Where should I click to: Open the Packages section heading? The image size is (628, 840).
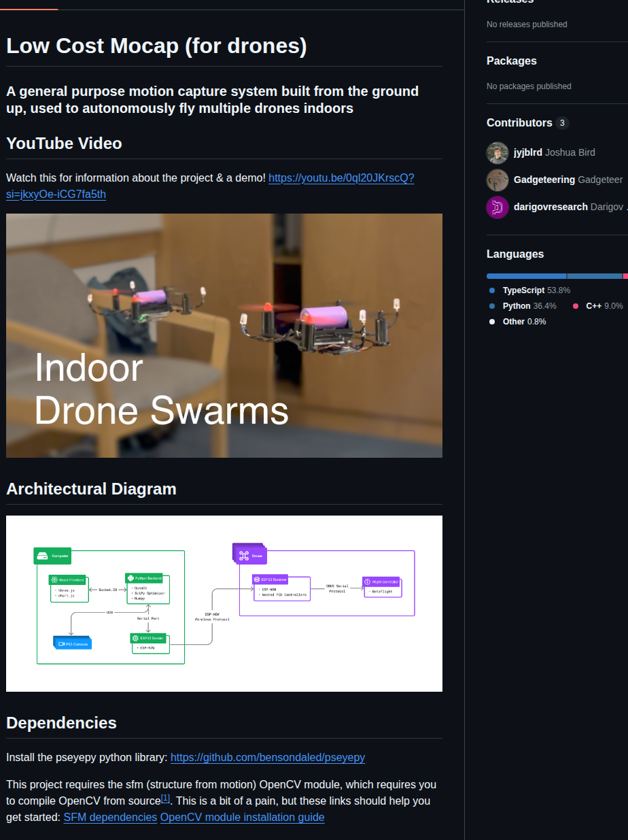(x=512, y=61)
